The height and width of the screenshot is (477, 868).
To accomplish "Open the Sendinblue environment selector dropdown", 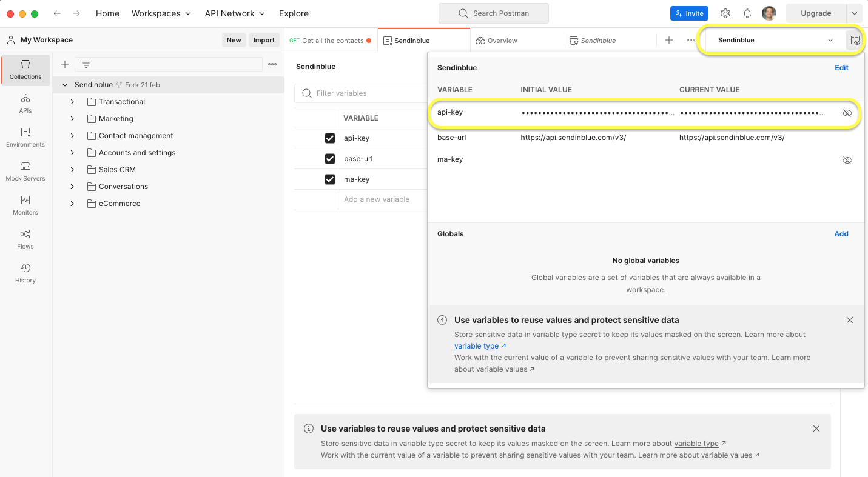I will (x=776, y=40).
